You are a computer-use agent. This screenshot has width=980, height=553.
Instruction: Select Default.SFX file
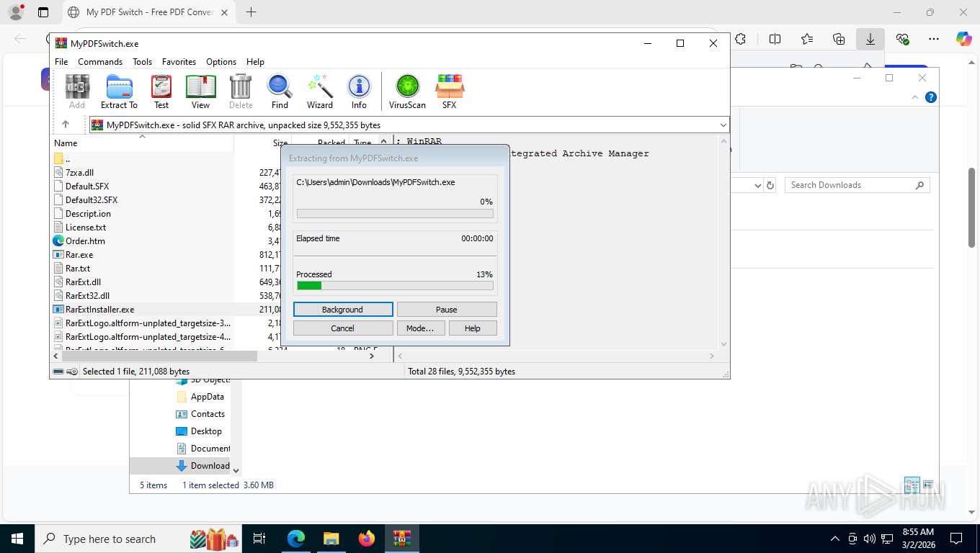pyautogui.click(x=87, y=186)
